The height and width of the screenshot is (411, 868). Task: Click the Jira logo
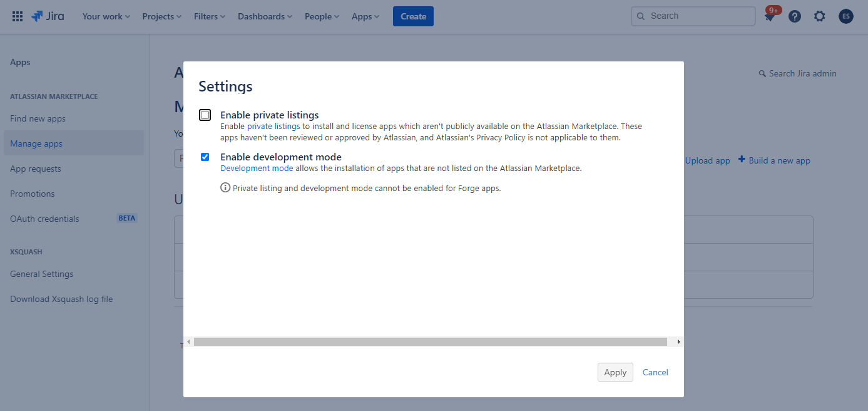click(x=48, y=16)
